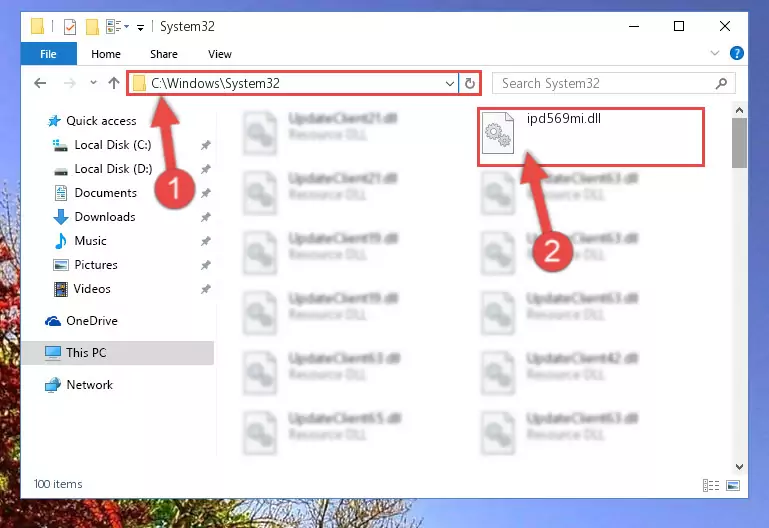Click the address bar path C:\Windows\System32
The width and height of the screenshot is (769, 528).
(x=215, y=83)
